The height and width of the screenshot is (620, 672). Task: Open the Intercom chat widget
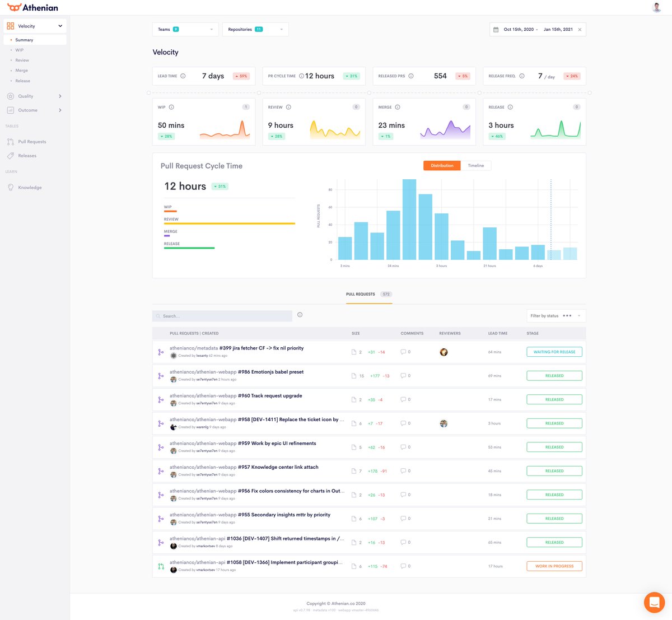click(654, 603)
